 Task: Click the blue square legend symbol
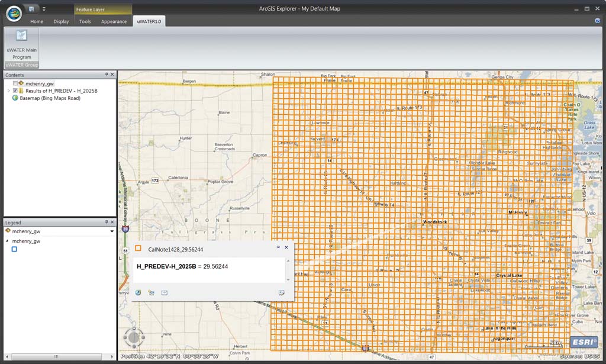[x=14, y=249]
